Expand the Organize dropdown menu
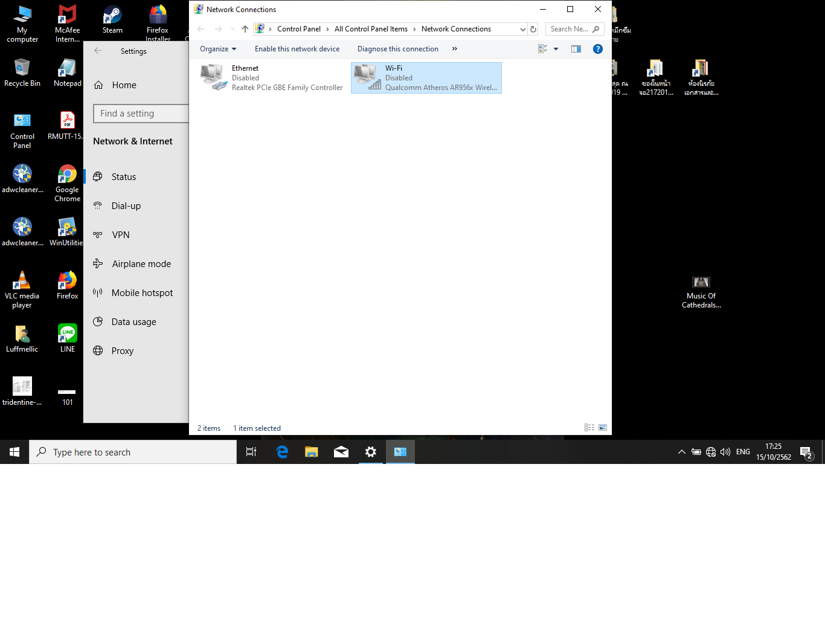The width and height of the screenshot is (825, 644). tap(218, 49)
